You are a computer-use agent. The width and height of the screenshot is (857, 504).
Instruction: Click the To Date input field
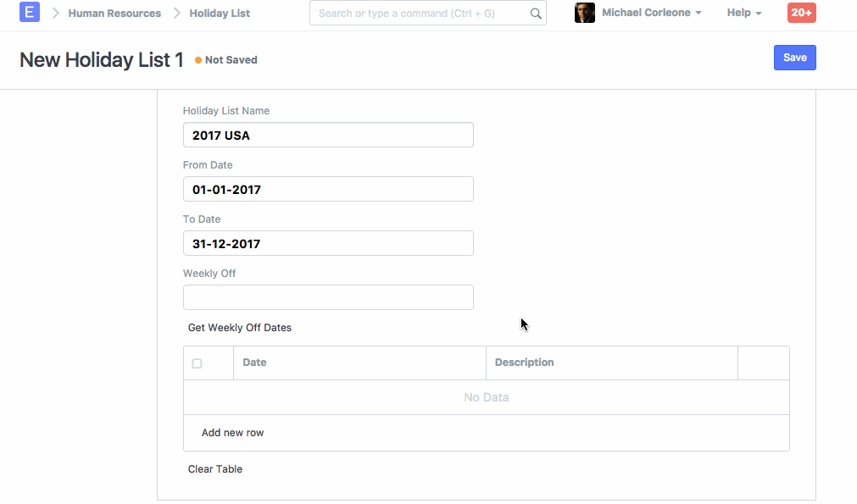coord(328,244)
